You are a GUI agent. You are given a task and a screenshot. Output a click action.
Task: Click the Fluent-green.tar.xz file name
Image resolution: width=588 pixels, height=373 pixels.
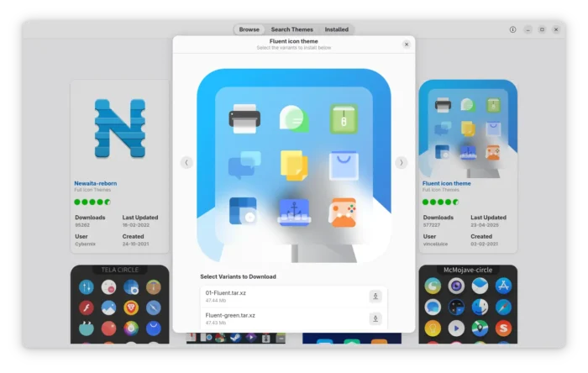[230, 315]
